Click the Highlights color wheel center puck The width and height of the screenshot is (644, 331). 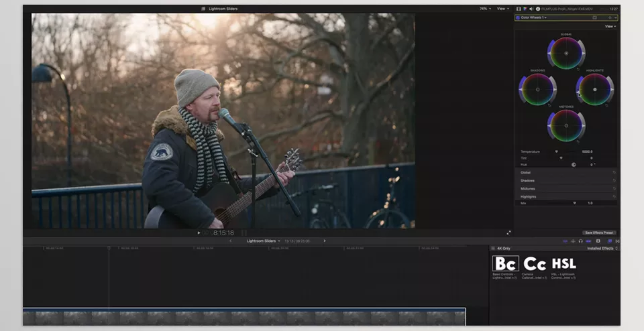tap(595, 89)
